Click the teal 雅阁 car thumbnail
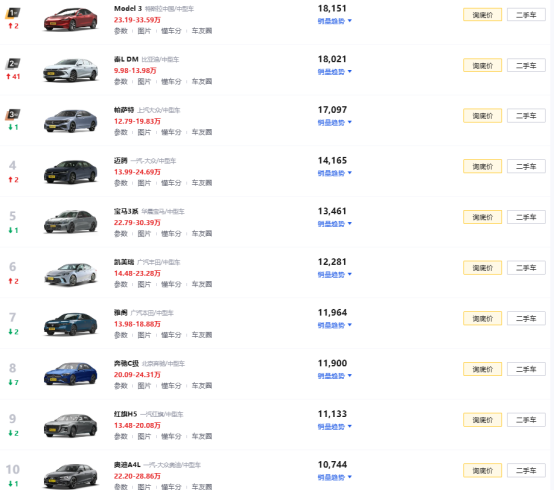 (x=70, y=323)
